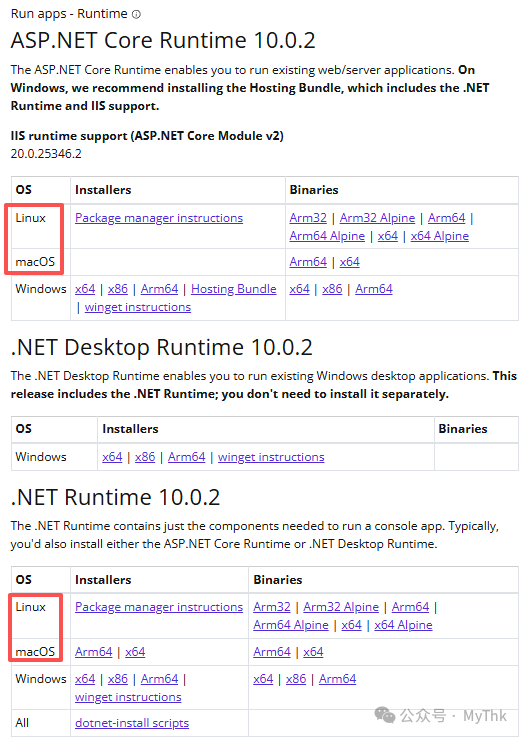Download ASP.NET Core Linux Arm64 binary
The image size is (523, 737).
point(446,218)
